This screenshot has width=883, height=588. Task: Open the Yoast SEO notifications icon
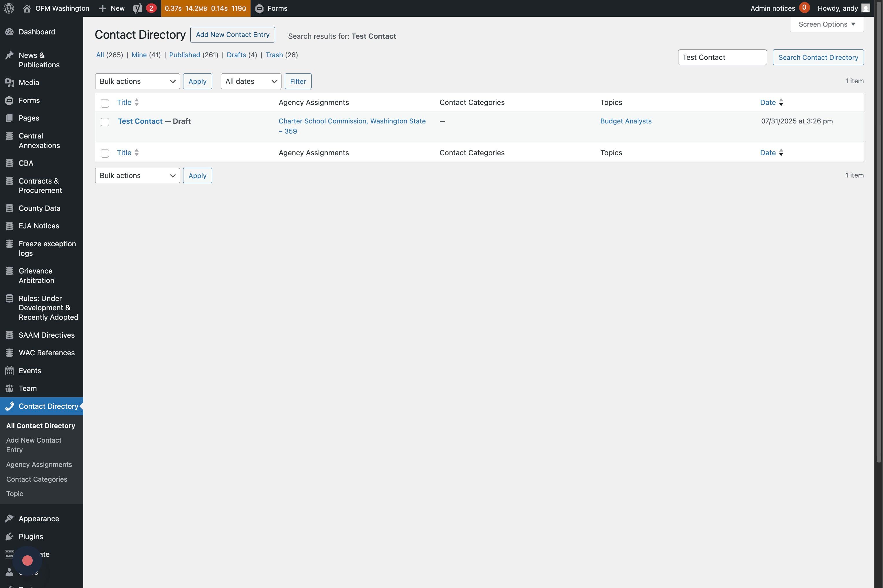pos(138,8)
